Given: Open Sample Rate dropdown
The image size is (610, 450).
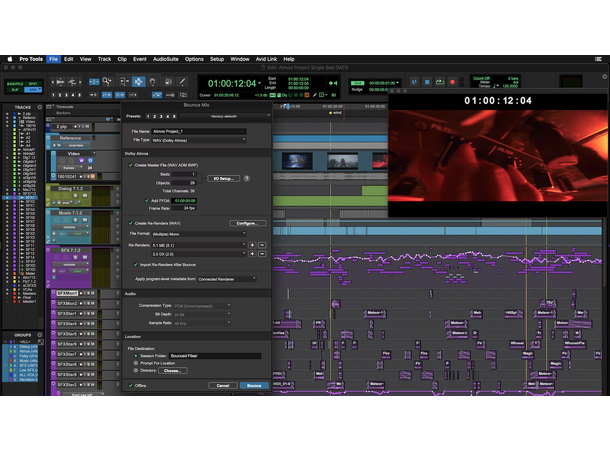Looking at the screenshot, I should (x=202, y=323).
